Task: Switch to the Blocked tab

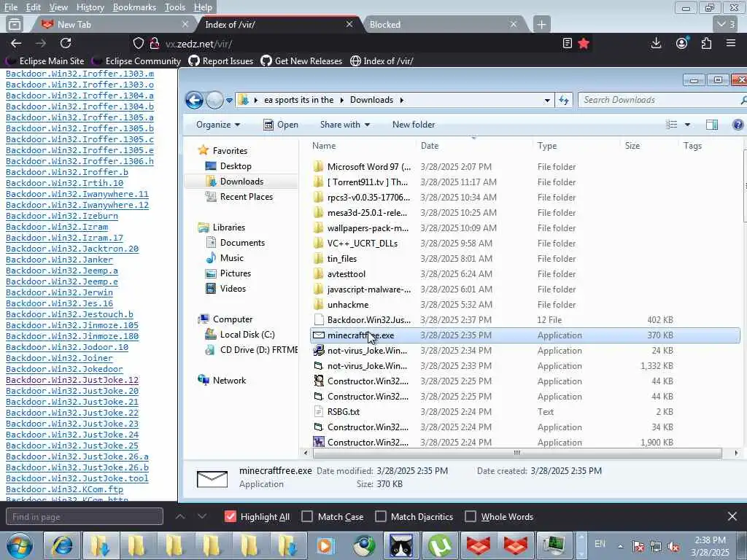Action: pyautogui.click(x=443, y=24)
